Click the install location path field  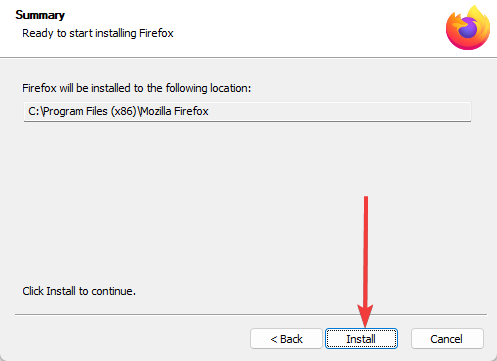point(247,111)
